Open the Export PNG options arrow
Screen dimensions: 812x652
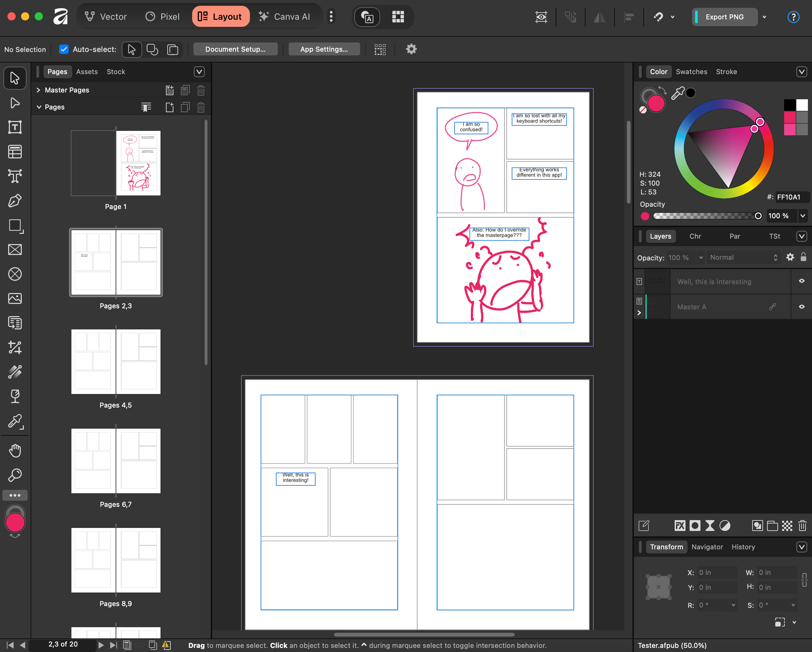764,17
